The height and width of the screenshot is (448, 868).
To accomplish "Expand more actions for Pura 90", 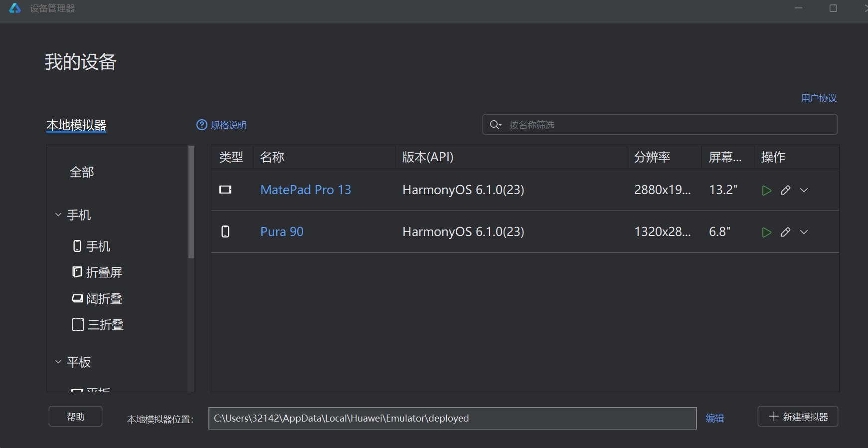I will 804,232.
